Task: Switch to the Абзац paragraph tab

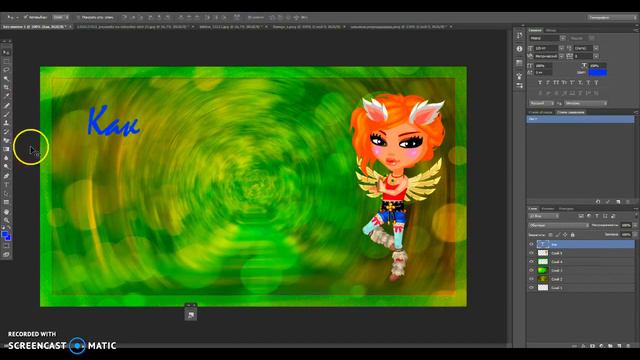Action: 551,30
